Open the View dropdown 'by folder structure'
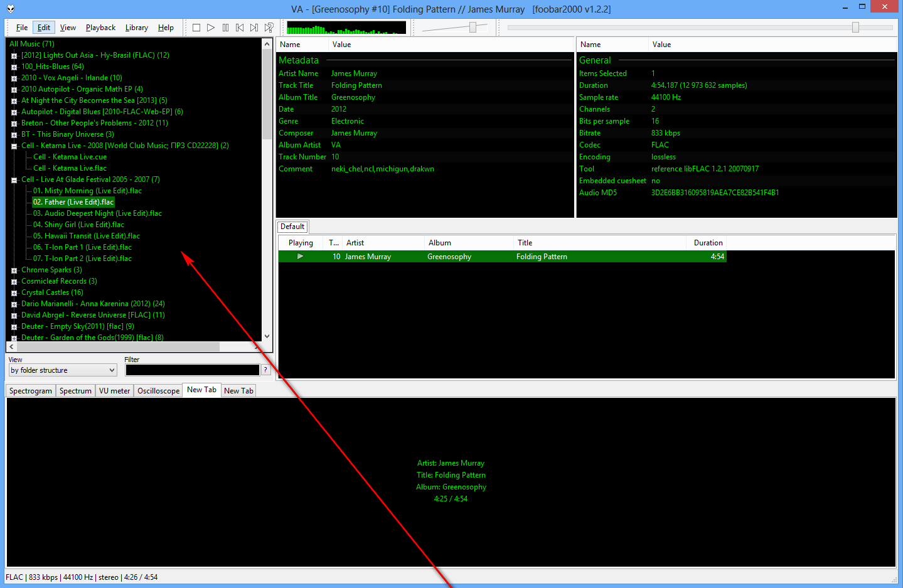 coord(63,370)
